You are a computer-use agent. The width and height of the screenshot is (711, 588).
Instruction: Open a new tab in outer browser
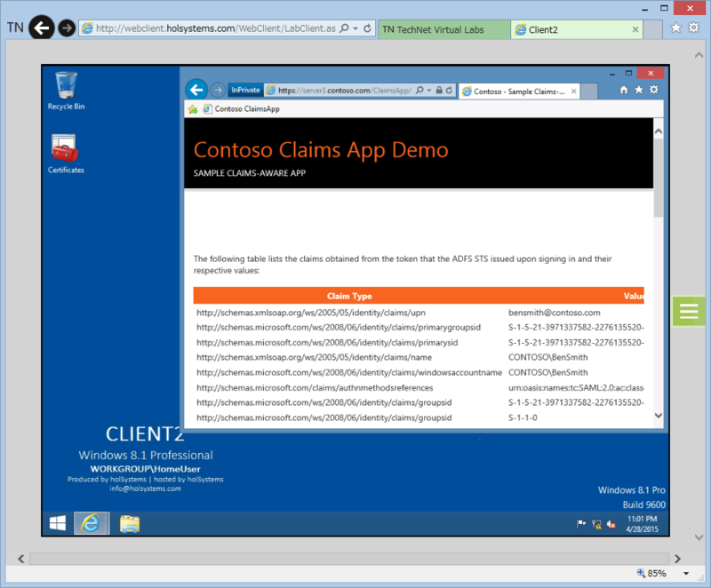(652, 29)
